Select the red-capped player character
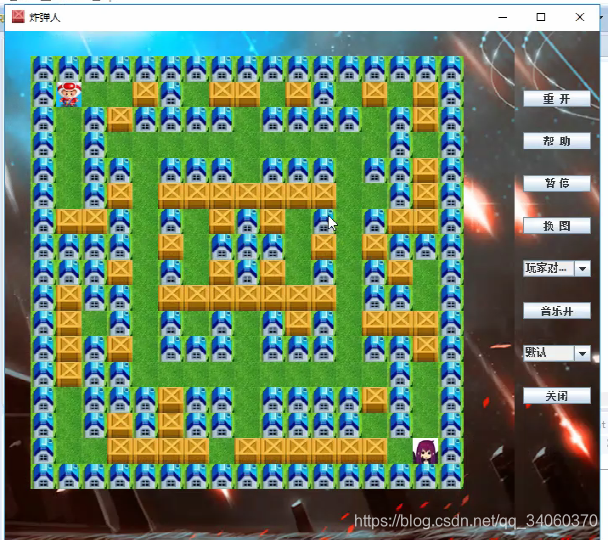608x540 pixels. point(69,94)
